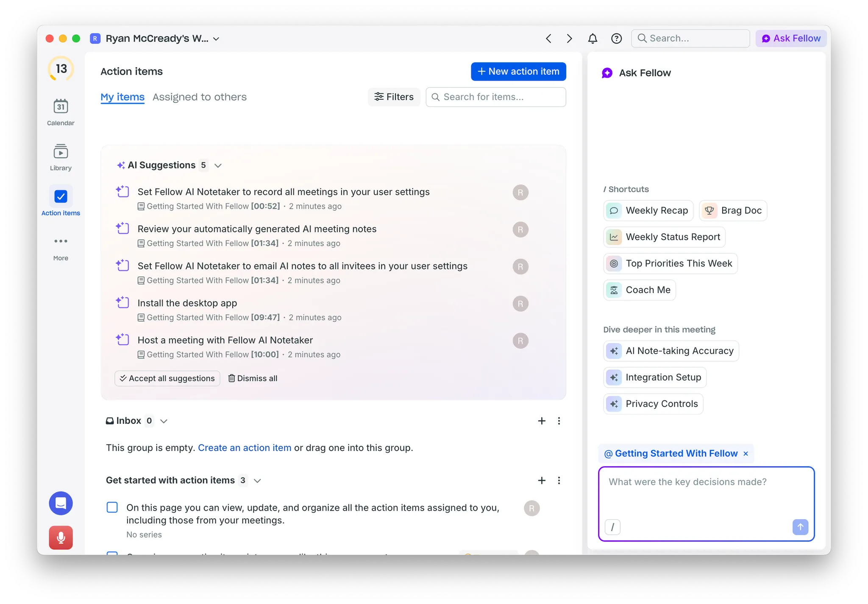Switch to Assigned to others tab
Viewport: 868px width, 604px height.
click(199, 97)
